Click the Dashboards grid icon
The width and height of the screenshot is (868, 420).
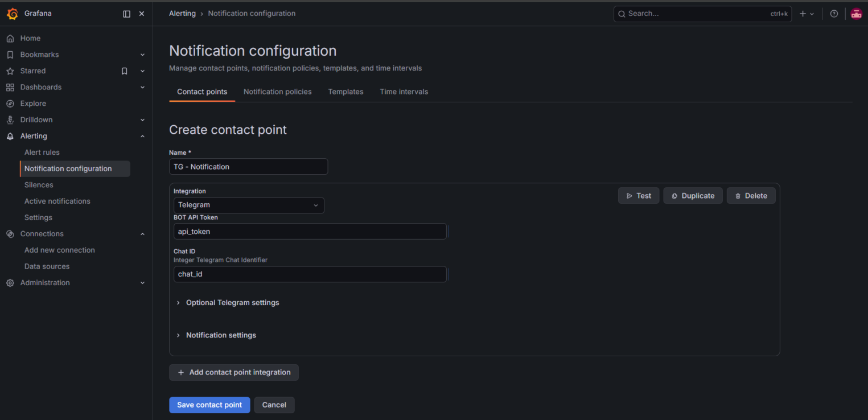point(10,87)
